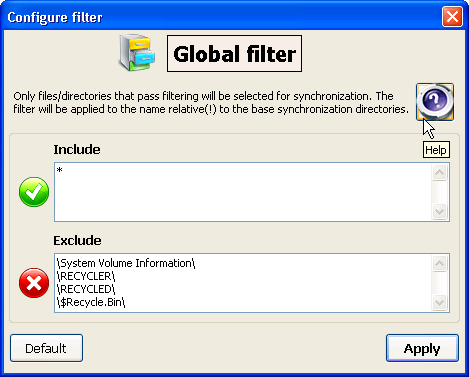Reset filters with the Default button
The width and height of the screenshot is (469, 377).
coord(46,348)
